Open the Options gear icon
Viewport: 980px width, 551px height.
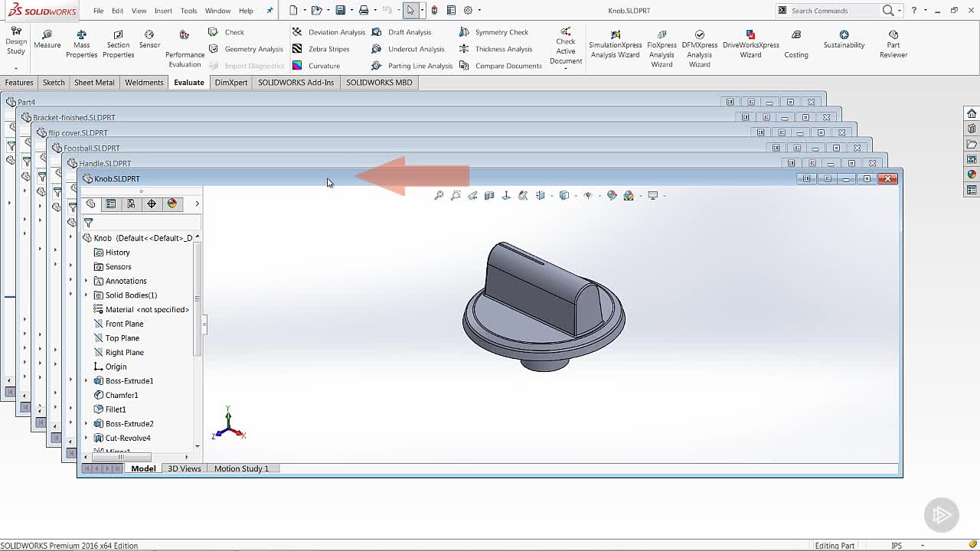point(468,10)
